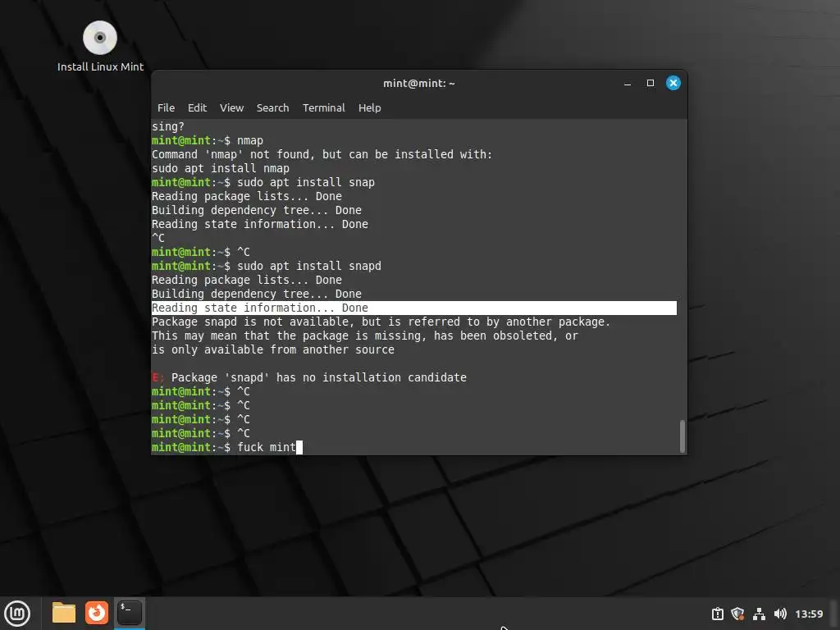Open the update manager tray icon
840x630 pixels.
click(717, 614)
